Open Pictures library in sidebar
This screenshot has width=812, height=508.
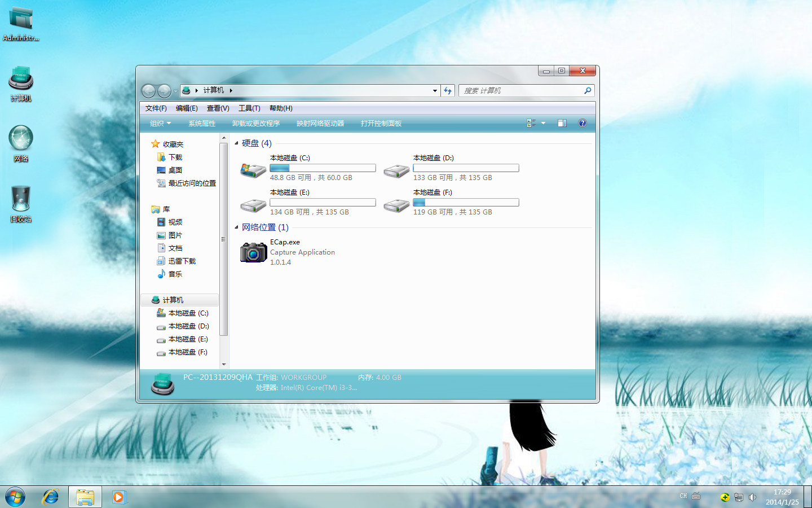(x=170, y=235)
